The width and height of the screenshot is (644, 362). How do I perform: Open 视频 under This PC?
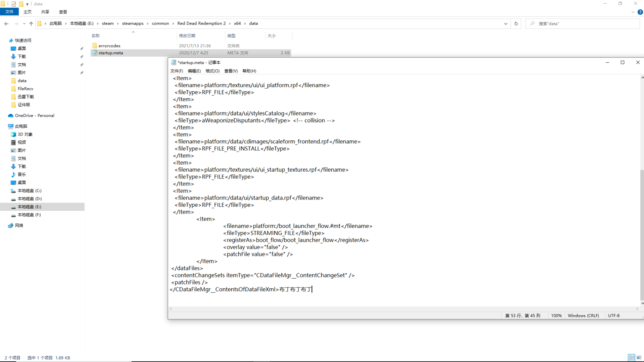pos(22,142)
